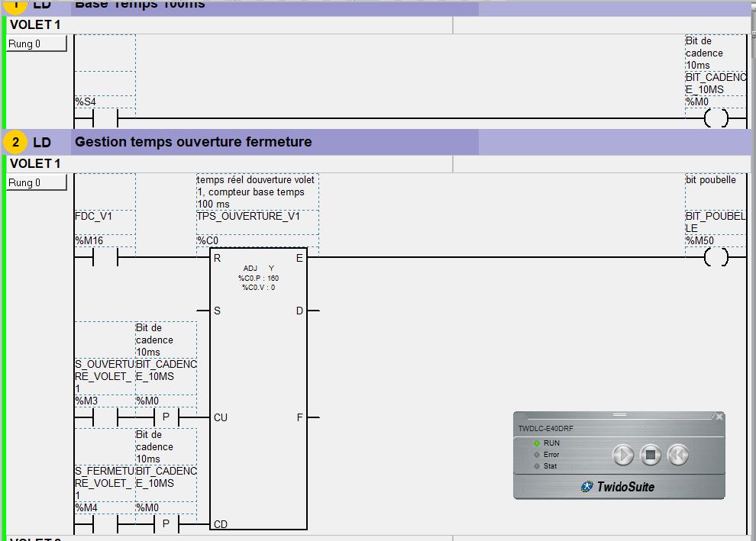Select rising edge contact on CU input
Screen dimensions: 756x541
[x=166, y=418]
